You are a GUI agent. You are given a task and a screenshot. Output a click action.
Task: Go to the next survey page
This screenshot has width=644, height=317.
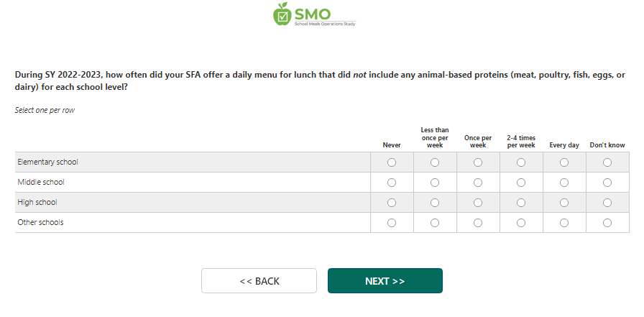click(385, 281)
